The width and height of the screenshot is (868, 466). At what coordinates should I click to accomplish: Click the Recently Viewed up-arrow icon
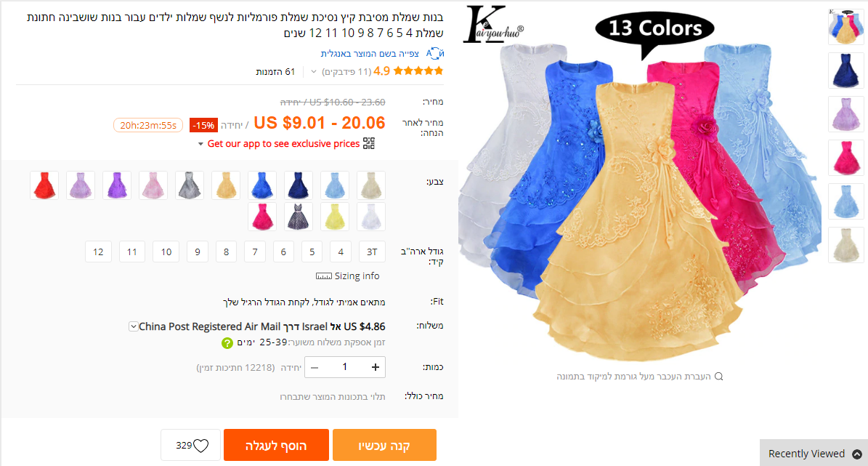click(x=857, y=454)
